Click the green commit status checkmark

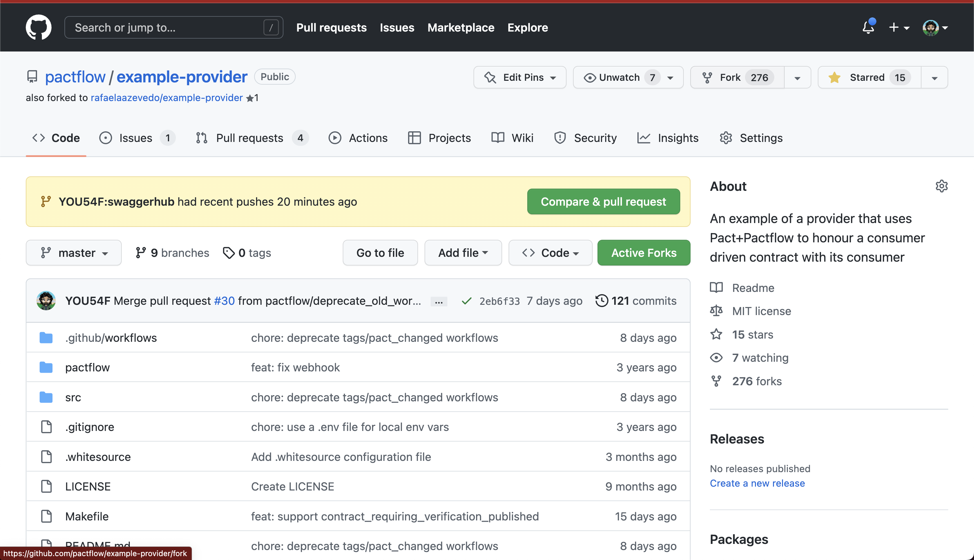(x=466, y=301)
